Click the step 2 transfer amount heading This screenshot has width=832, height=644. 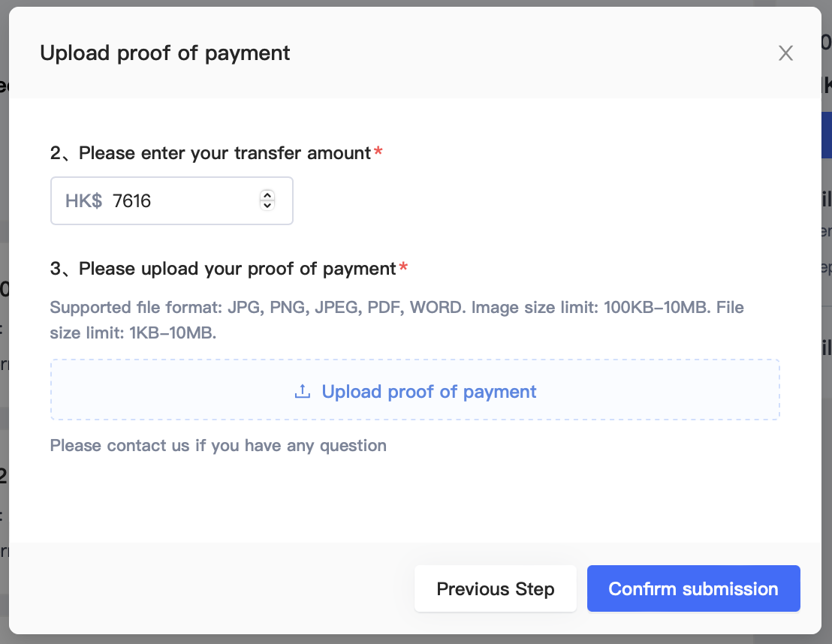coord(213,152)
